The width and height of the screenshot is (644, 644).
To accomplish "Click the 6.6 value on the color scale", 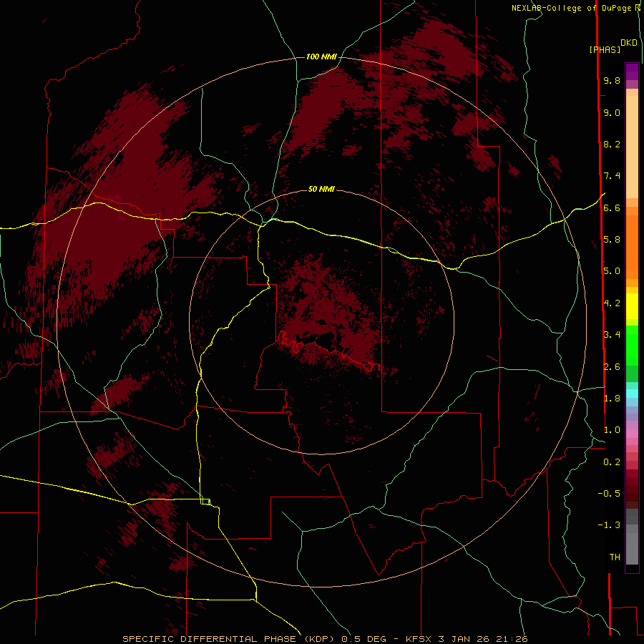I will pyautogui.click(x=612, y=208).
